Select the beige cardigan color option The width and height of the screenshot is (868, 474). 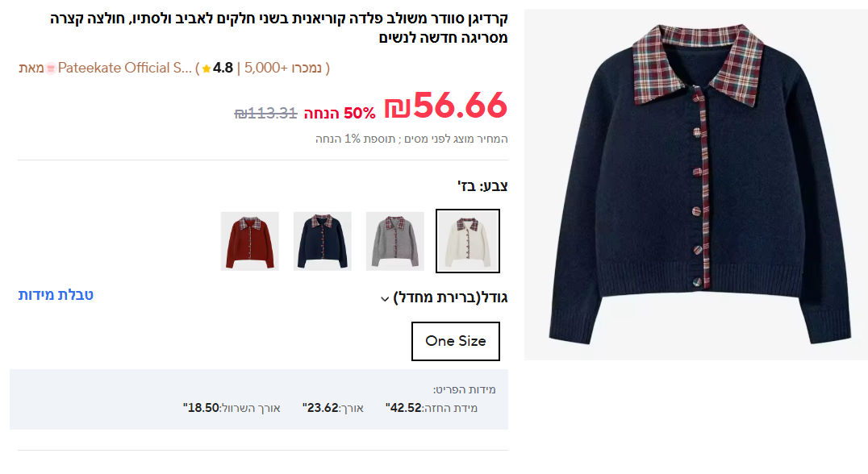(468, 241)
